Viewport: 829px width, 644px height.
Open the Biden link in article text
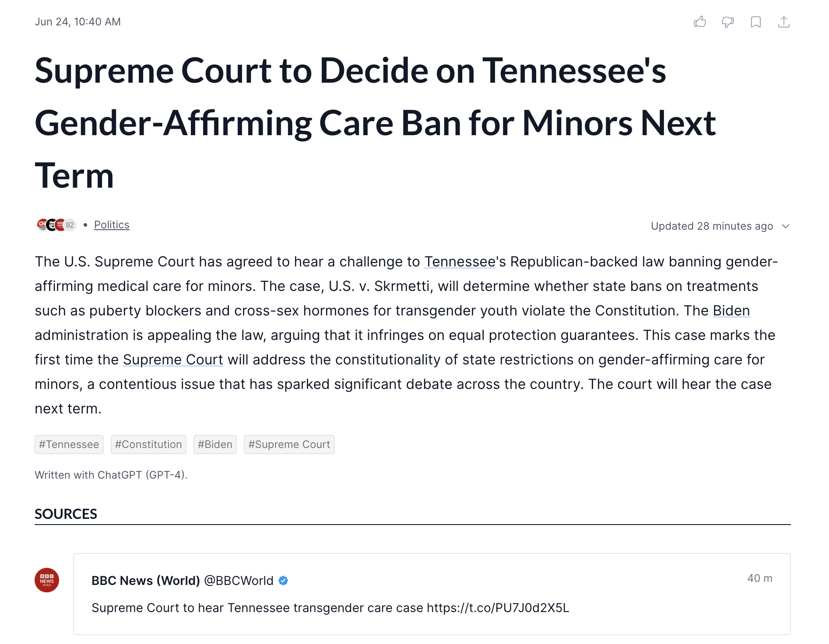731,311
